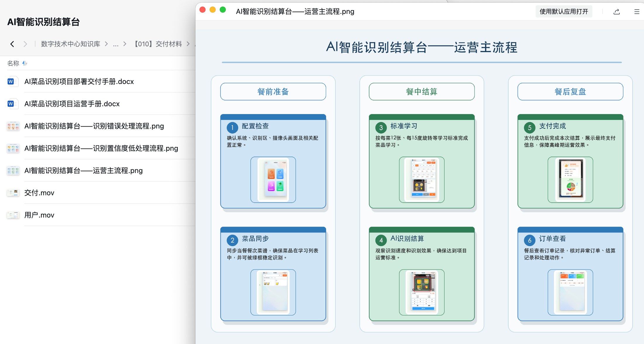Click image heading AI智能识别结算台——运营主流程
This screenshot has height=344, width=644.
(x=422, y=47)
